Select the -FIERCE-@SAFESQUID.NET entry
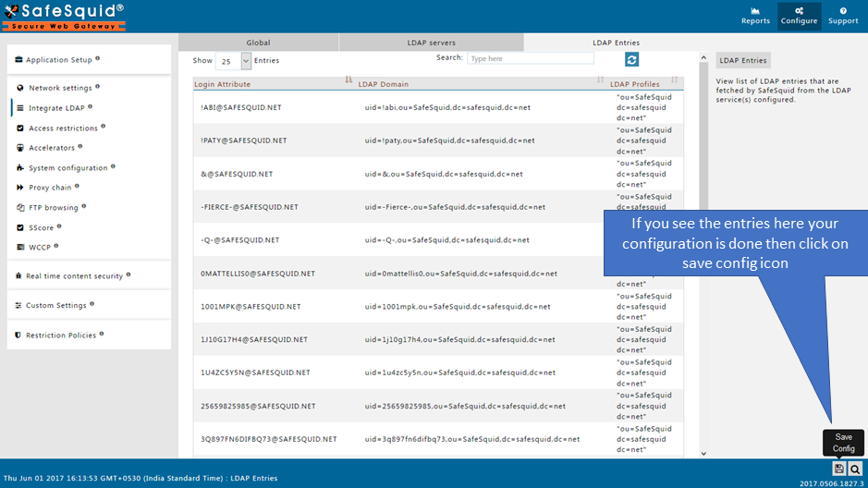868x488 pixels. pos(249,207)
